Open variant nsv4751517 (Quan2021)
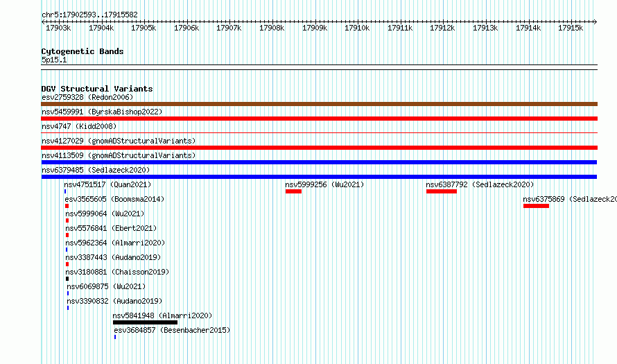This screenshot has height=364, width=617. [x=107, y=184]
